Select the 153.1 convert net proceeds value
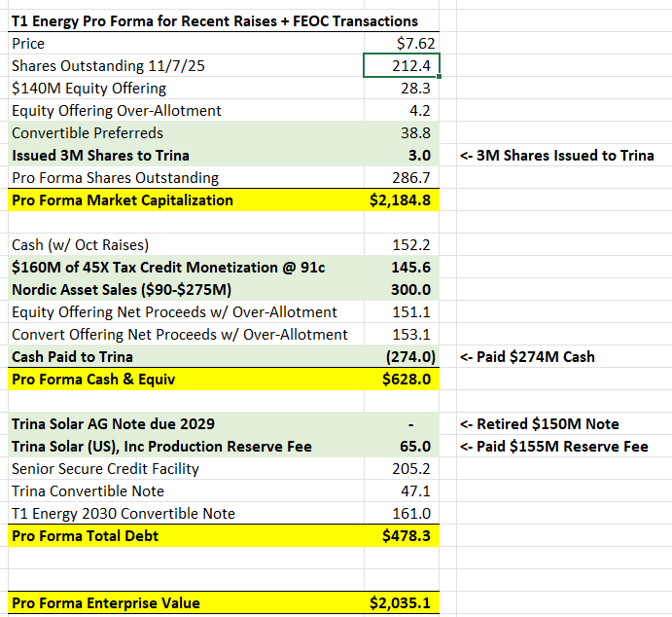The height and width of the screenshot is (617, 672). [411, 335]
